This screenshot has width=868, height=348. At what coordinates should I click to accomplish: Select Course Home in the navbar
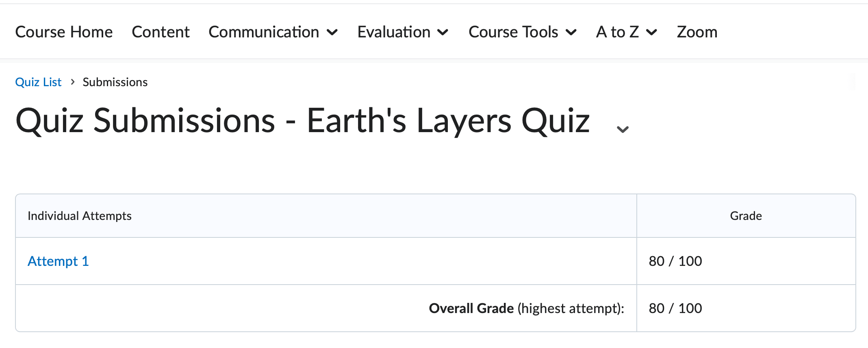point(63,32)
